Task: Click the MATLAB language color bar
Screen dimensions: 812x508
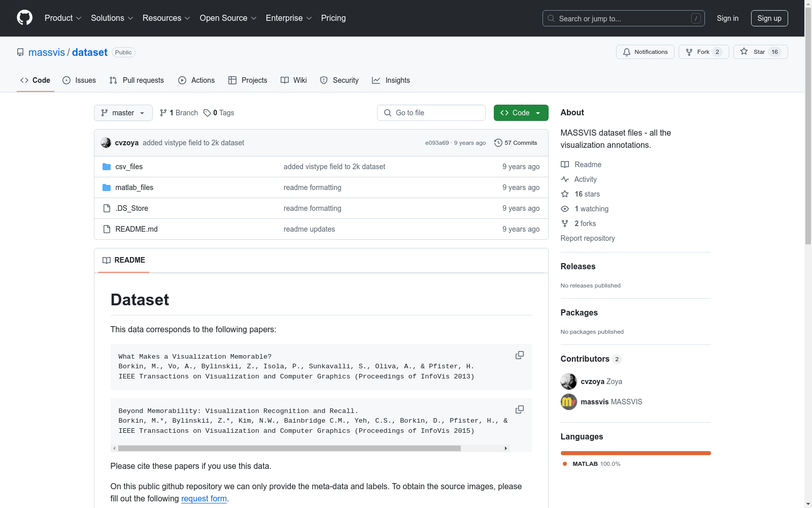Action: pos(636,453)
